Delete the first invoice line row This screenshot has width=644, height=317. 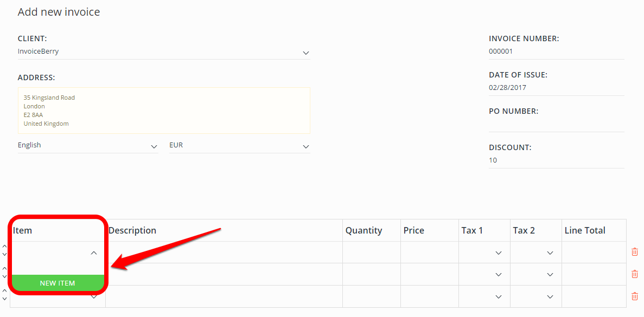635,252
